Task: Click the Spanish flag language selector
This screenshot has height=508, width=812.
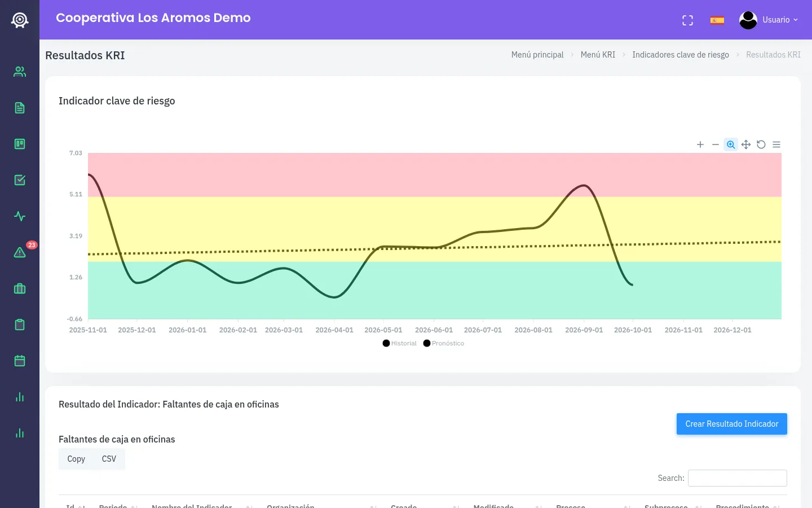Action: 717,20
